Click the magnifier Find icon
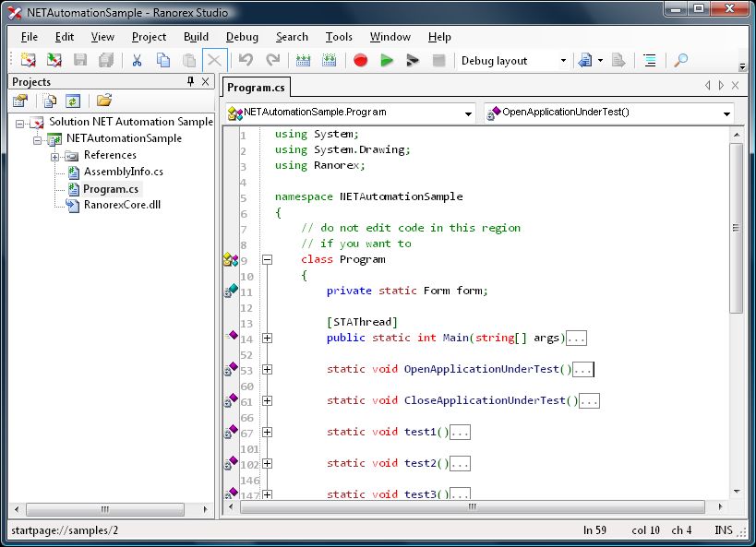 tap(681, 60)
